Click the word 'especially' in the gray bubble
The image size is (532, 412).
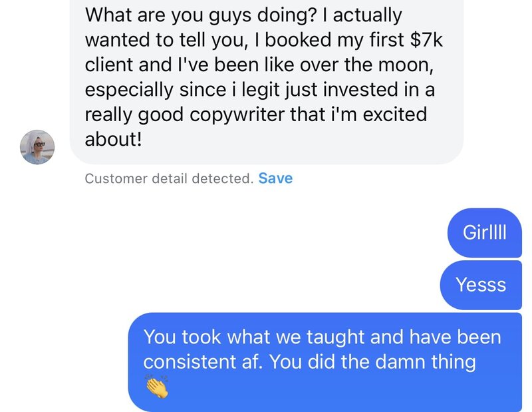coord(128,90)
